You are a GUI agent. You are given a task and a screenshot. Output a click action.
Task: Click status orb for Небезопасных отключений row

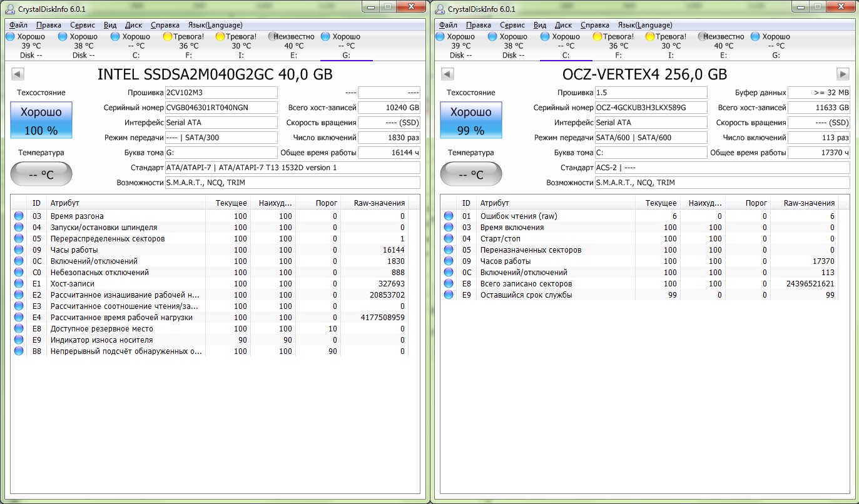coord(19,273)
